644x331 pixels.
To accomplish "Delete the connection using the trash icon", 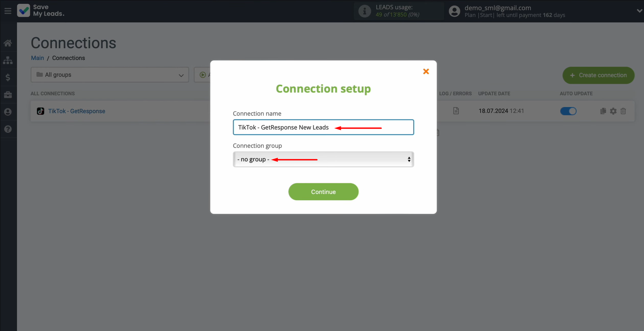I will 623,111.
